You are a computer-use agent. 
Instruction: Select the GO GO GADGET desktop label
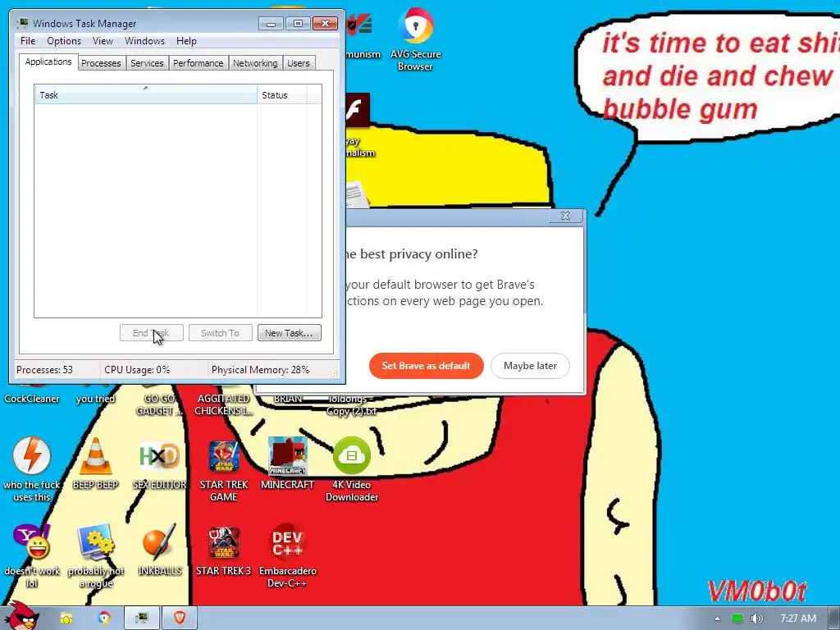[x=159, y=405]
